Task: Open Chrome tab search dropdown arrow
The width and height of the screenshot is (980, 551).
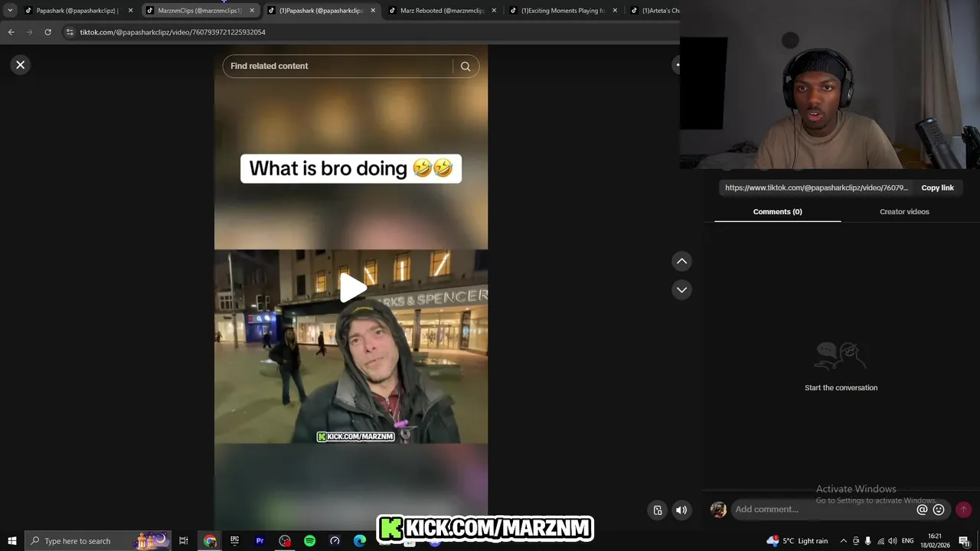Action: click(x=10, y=11)
